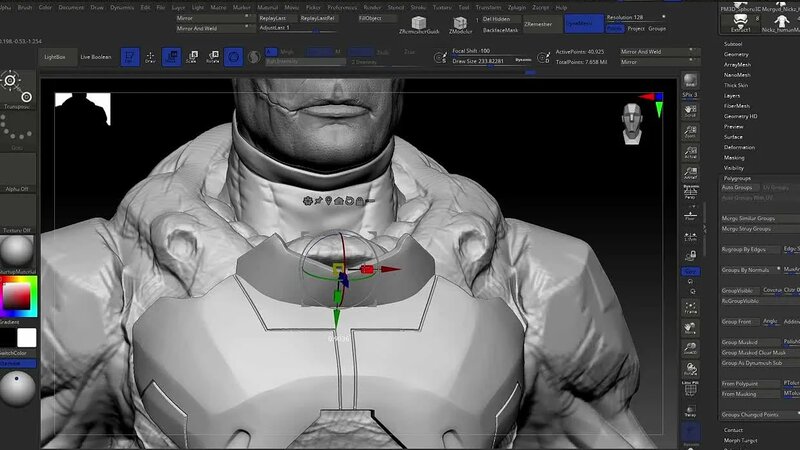Select the Rotate view icon
The width and height of the screenshot is (800, 450).
pos(690,369)
